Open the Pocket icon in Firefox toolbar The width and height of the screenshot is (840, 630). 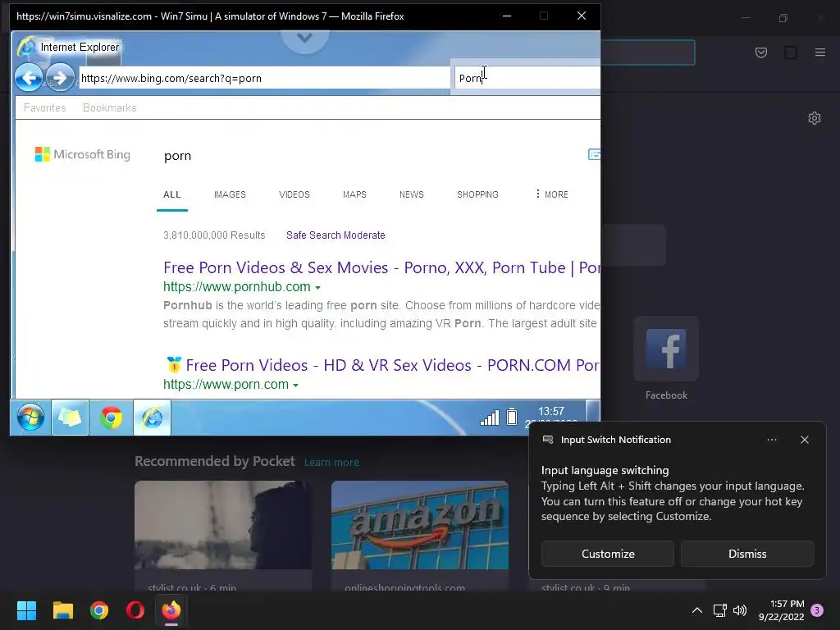pos(760,52)
